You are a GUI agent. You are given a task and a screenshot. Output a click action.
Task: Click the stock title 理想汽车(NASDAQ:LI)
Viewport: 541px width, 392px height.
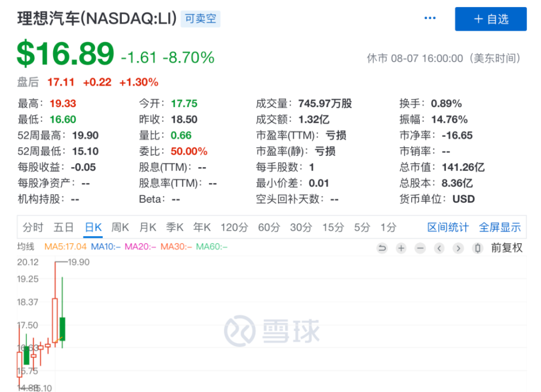97,18
